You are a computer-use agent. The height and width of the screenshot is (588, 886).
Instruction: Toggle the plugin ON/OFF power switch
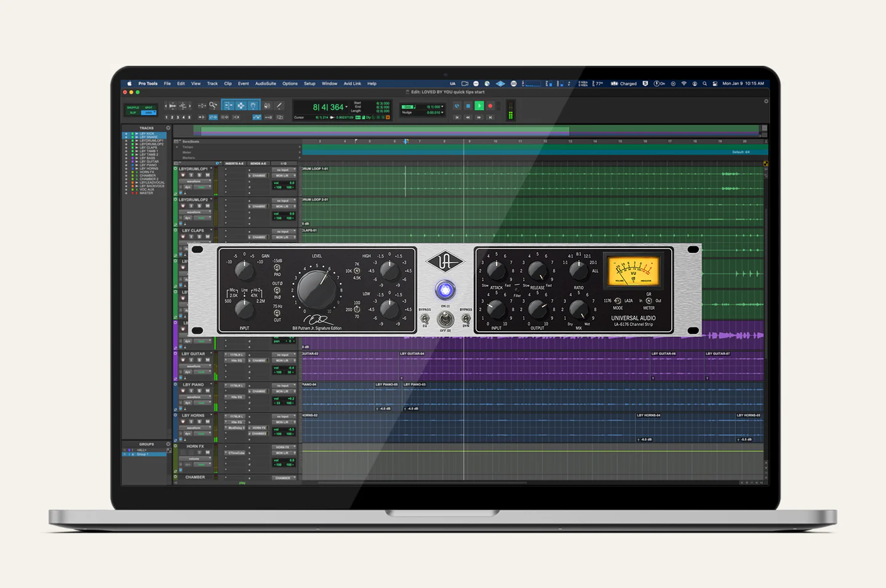[x=445, y=319]
